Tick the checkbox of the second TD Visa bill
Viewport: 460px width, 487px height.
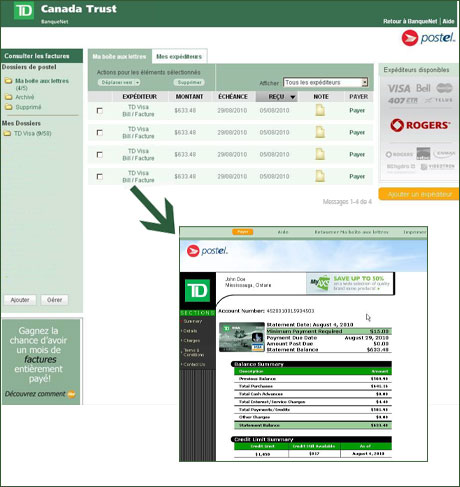click(x=99, y=132)
